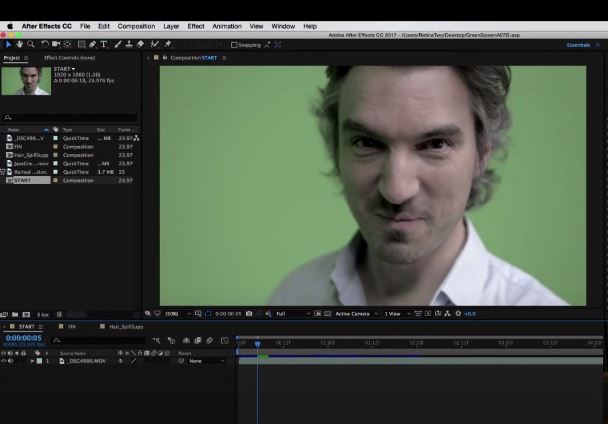This screenshot has height=424, width=608.
Task: Enable the Snapping checkbox
Action: [234, 45]
